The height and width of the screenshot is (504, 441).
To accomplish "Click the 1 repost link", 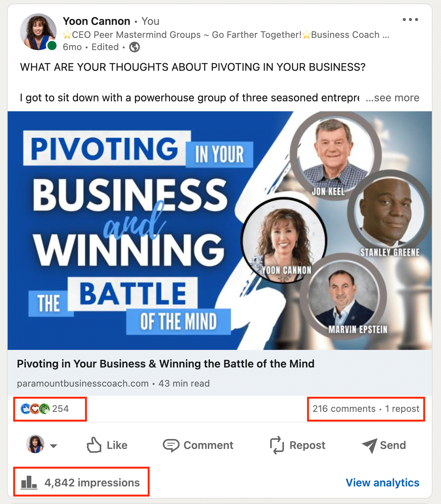I will pos(402,409).
